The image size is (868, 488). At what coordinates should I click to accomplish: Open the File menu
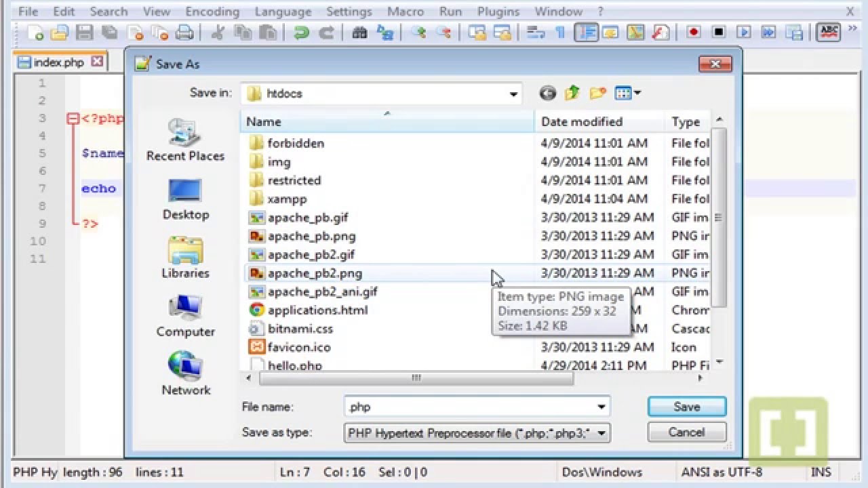(x=28, y=12)
